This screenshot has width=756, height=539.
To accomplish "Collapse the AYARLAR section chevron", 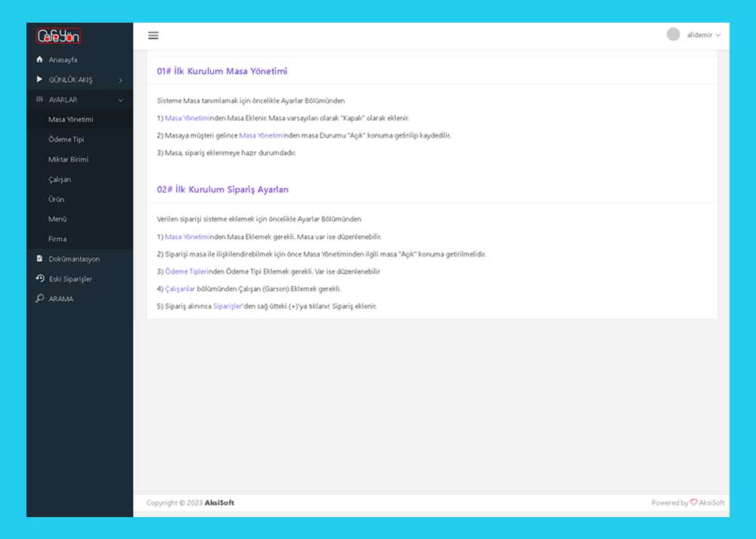I will 121,100.
